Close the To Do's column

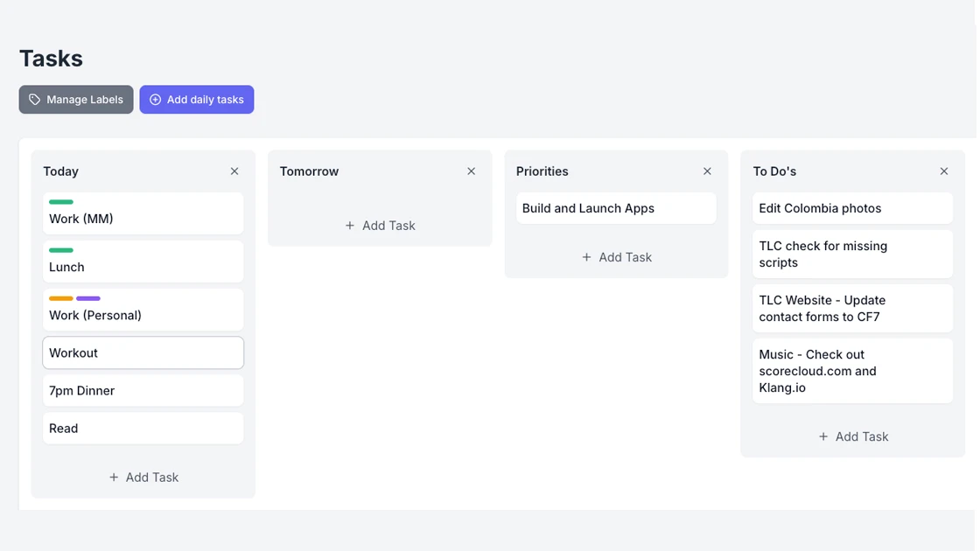[x=943, y=171]
